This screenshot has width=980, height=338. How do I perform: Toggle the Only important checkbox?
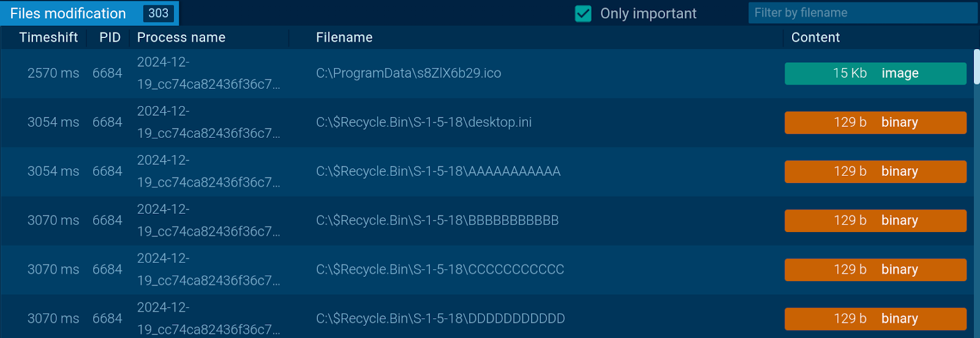(583, 13)
